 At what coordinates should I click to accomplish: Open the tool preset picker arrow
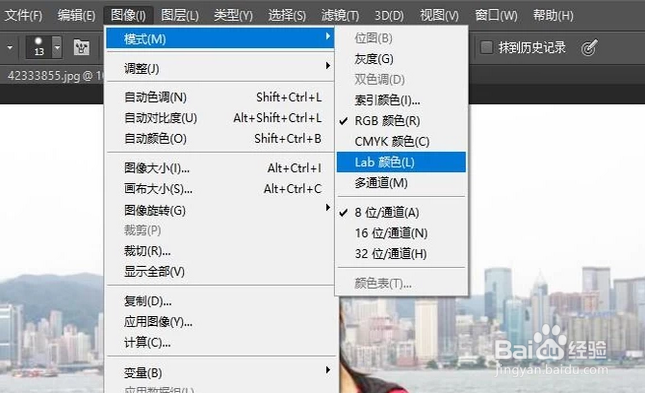click(10, 47)
